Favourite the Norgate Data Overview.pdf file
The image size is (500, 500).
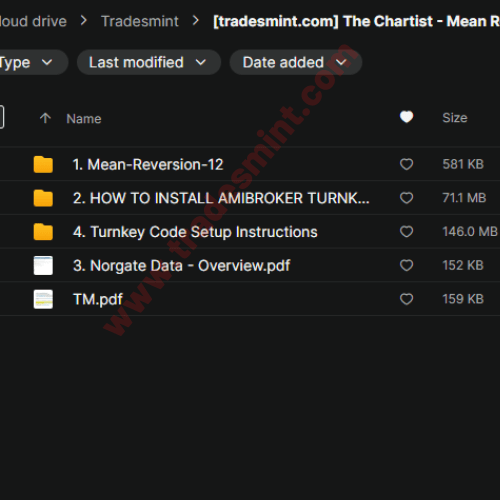pos(406,265)
